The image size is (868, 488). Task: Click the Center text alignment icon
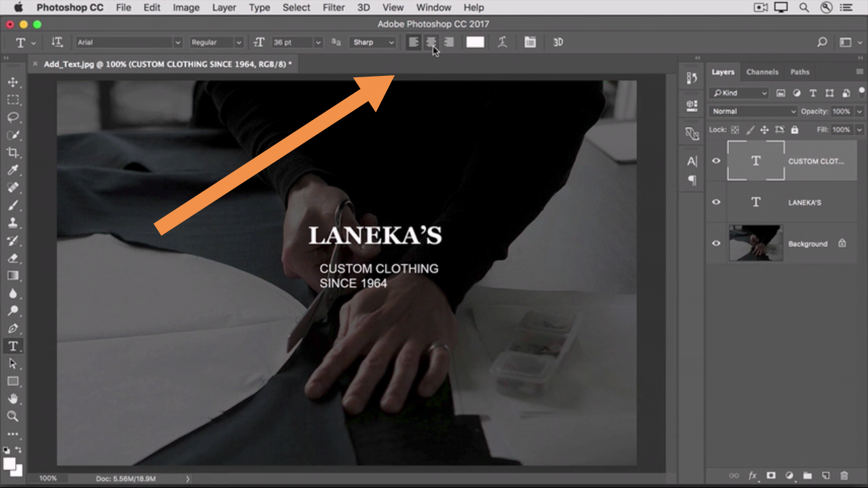(431, 42)
